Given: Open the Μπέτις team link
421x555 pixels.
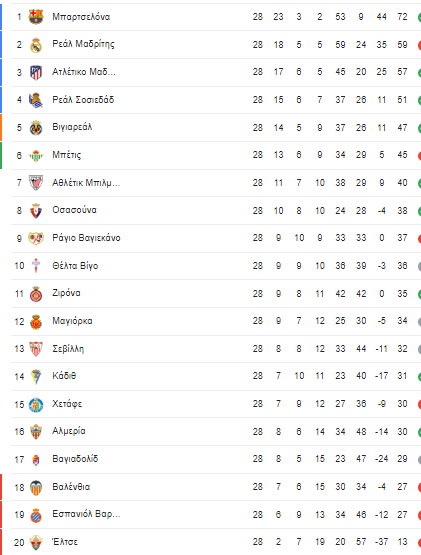Looking at the screenshot, I should 67,155.
